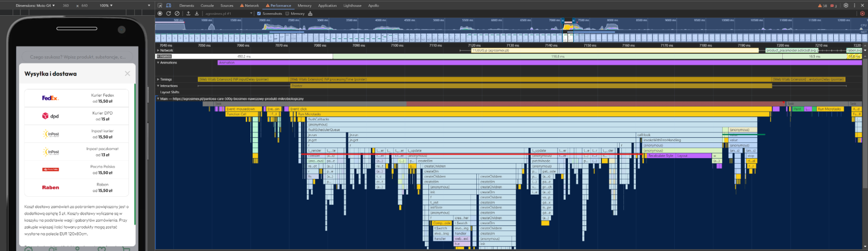
Task: Close the Wysyłka i dostawa modal
Action: tap(127, 73)
